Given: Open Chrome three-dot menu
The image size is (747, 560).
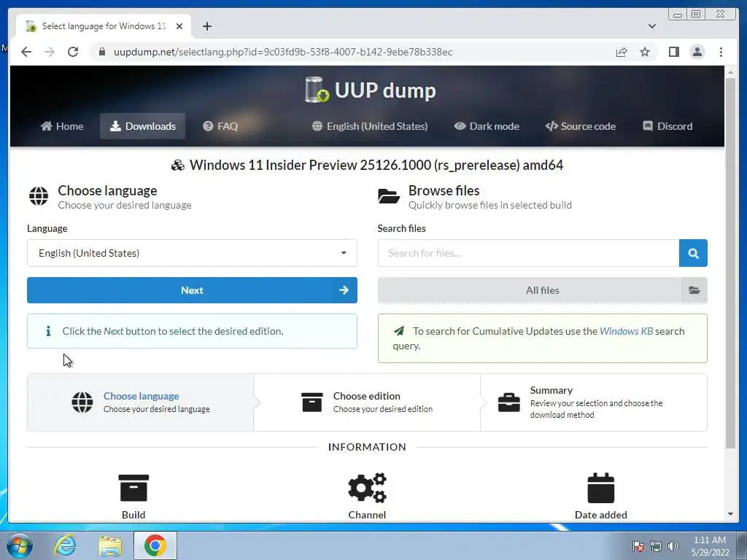Looking at the screenshot, I should coord(721,52).
